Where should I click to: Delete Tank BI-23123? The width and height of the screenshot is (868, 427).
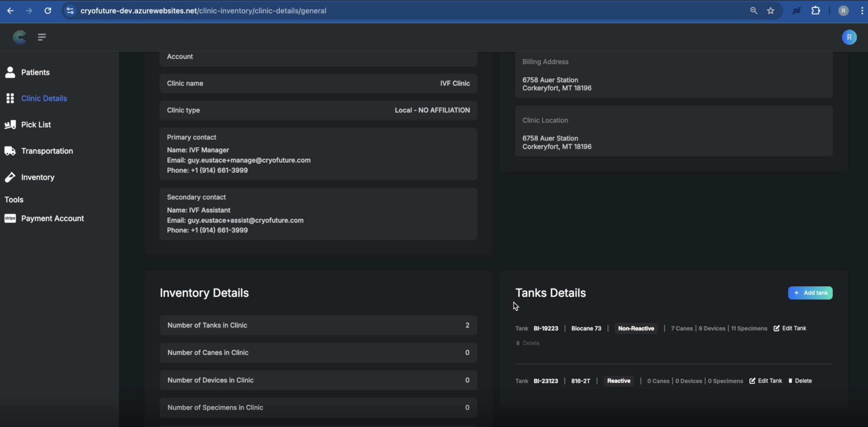800,381
